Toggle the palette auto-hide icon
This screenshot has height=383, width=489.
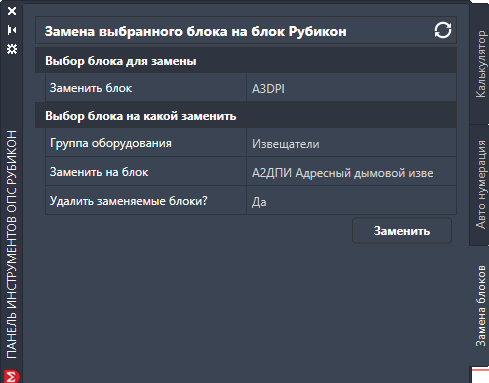(x=12, y=30)
